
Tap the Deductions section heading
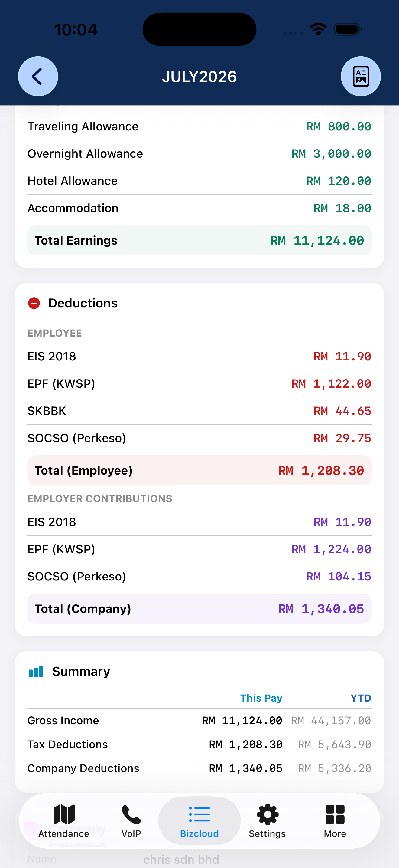point(83,303)
